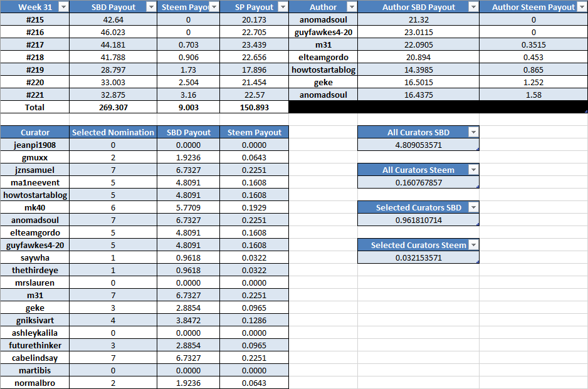Select the #216 row label cell

click(x=35, y=32)
